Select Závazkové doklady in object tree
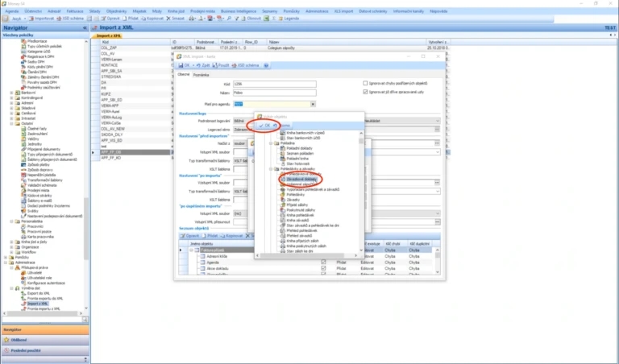 [x=301, y=180]
